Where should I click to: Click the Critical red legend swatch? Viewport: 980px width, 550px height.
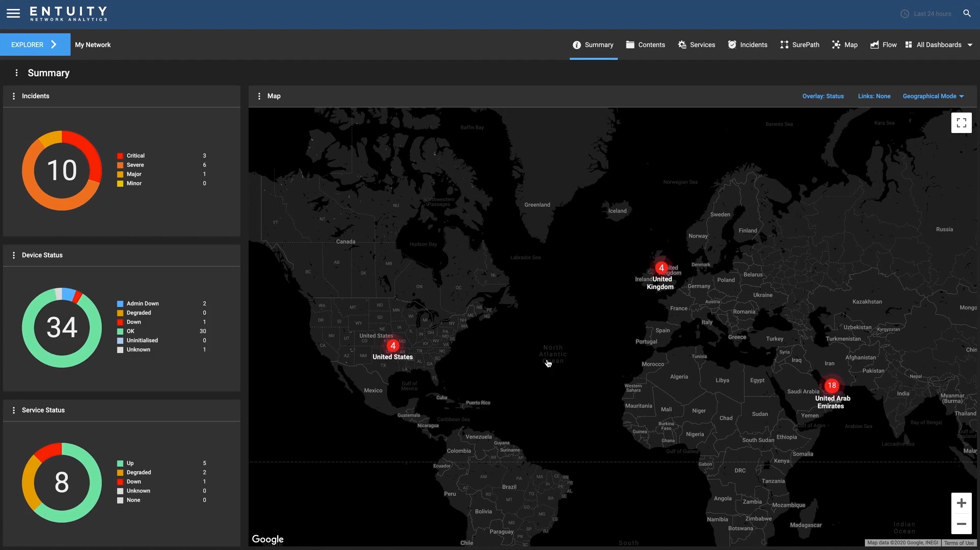tap(120, 156)
